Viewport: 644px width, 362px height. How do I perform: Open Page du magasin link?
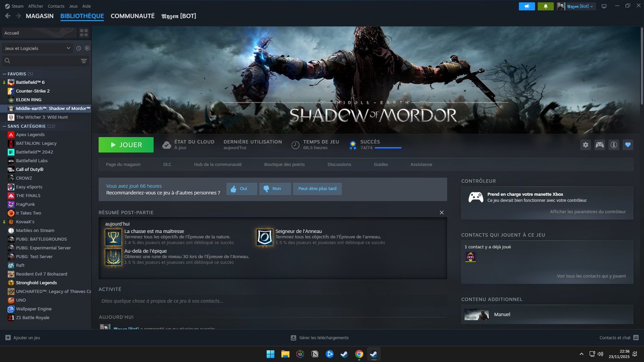[x=123, y=164]
